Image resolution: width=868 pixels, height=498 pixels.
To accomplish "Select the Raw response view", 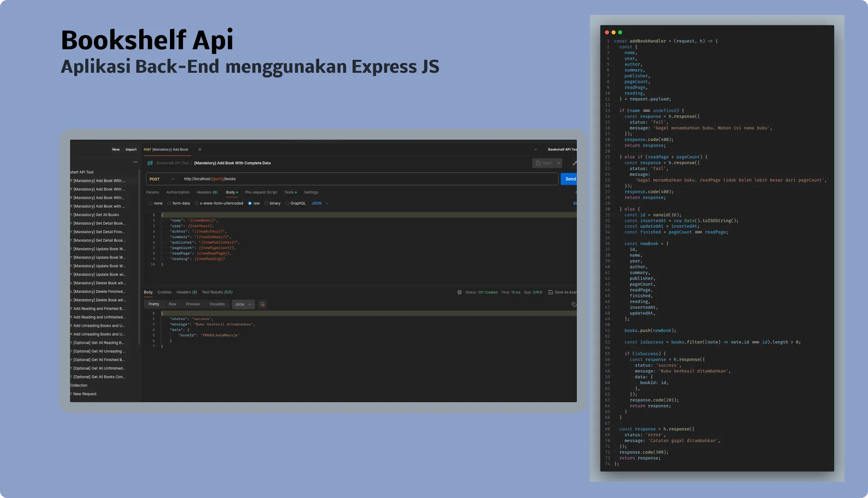I will 173,304.
